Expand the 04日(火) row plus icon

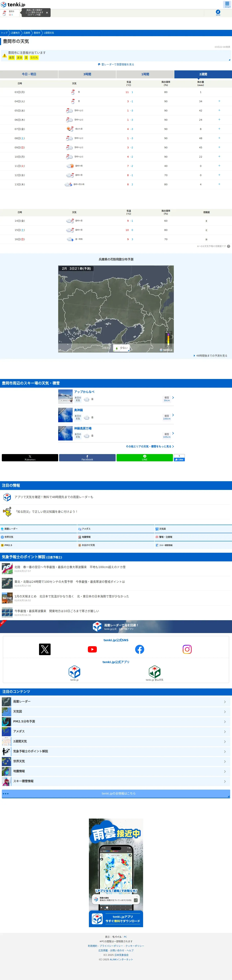tap(219, 101)
